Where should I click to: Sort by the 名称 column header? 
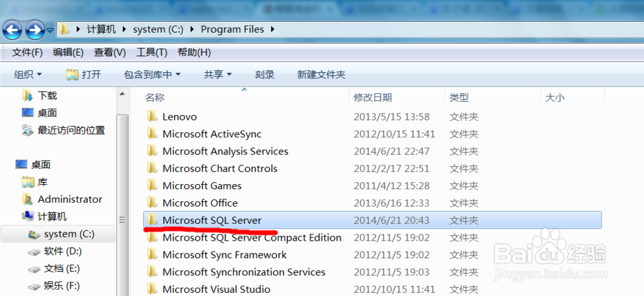(x=155, y=97)
